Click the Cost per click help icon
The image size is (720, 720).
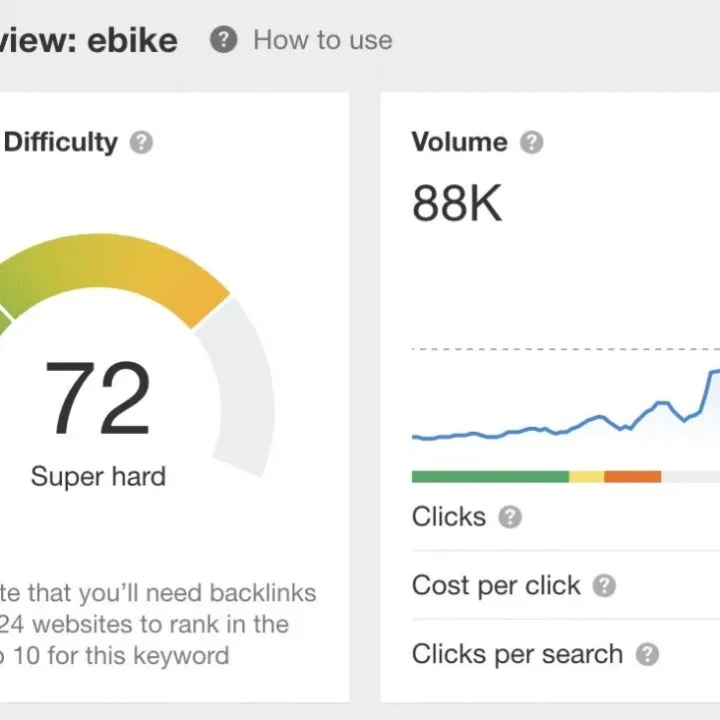(x=604, y=585)
